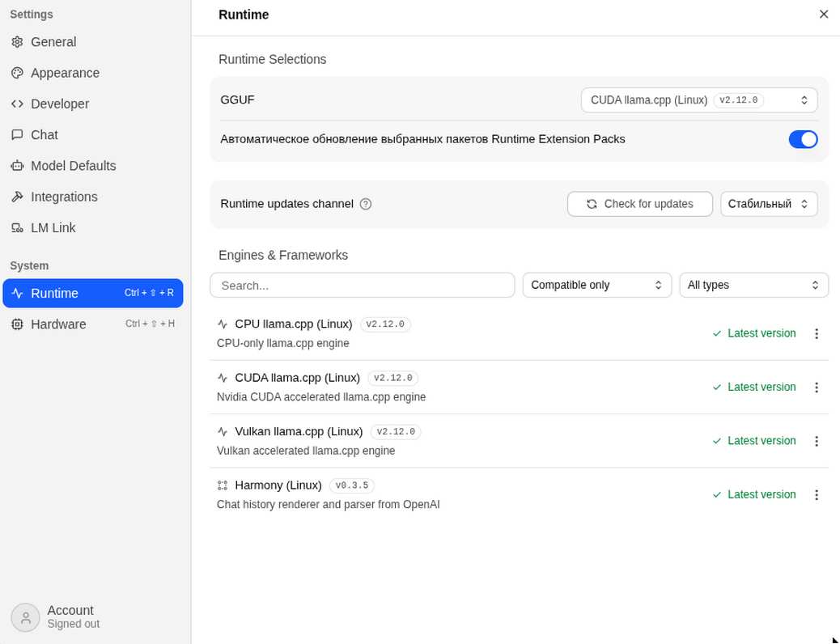The height and width of the screenshot is (644, 840).
Task: Click CUDA llama.cpp engine list v2.12.0 badge
Action: pyautogui.click(x=392, y=378)
